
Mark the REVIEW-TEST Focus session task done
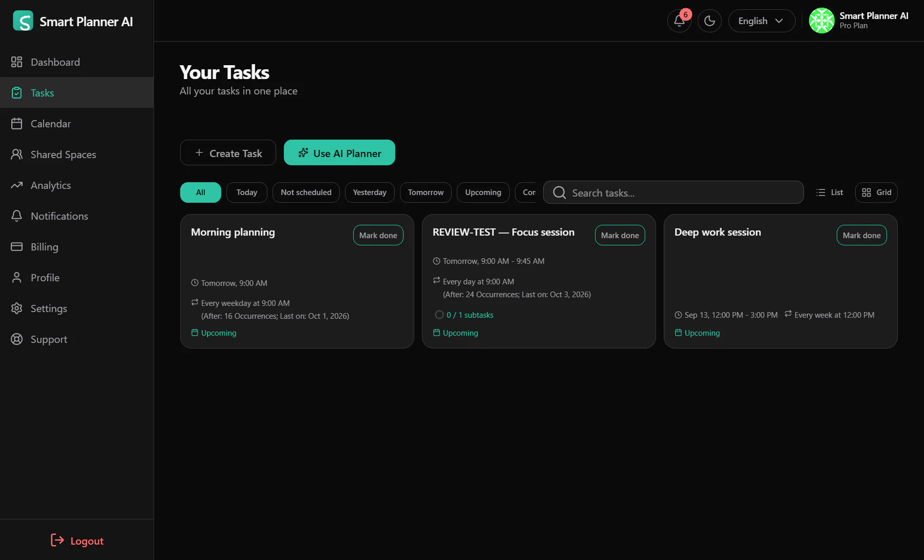tap(620, 235)
